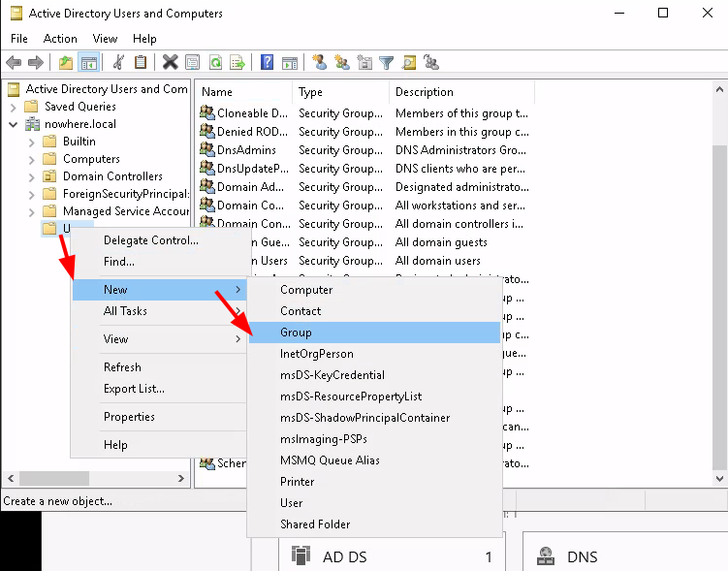Click Properties in context menu
Screen dimensions: 728x571
pos(159,417)
